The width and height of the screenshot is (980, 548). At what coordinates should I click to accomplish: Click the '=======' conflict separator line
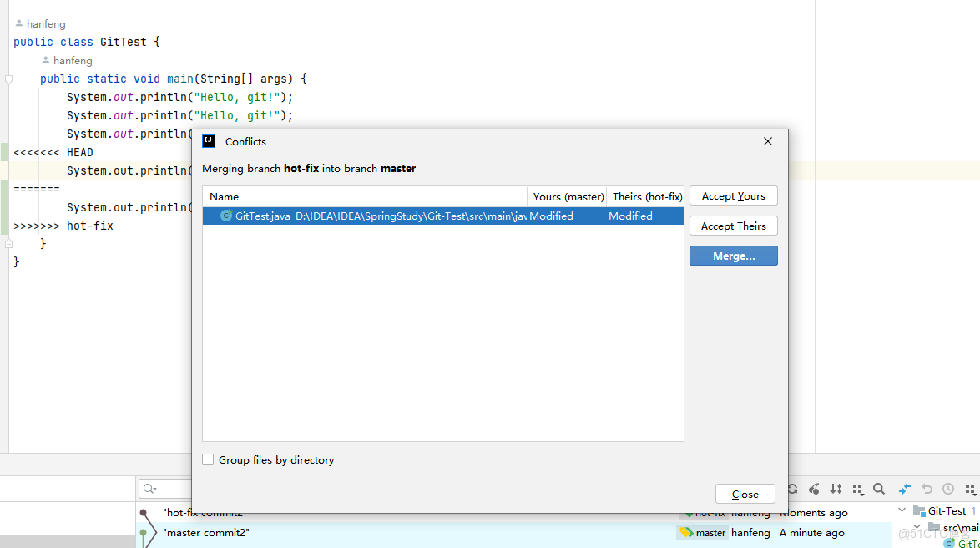(36, 189)
